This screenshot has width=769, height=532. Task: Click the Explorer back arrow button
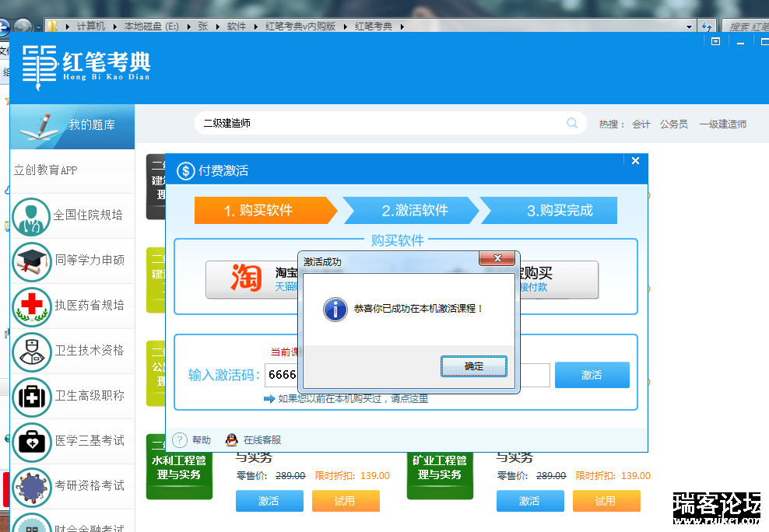tap(4, 27)
